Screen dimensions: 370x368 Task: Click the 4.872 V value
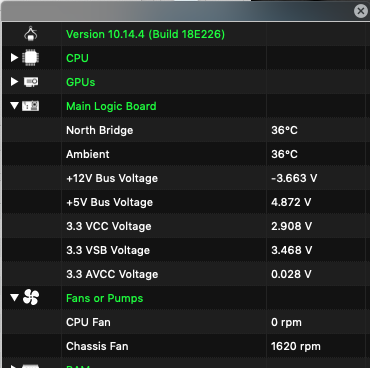coord(291,202)
